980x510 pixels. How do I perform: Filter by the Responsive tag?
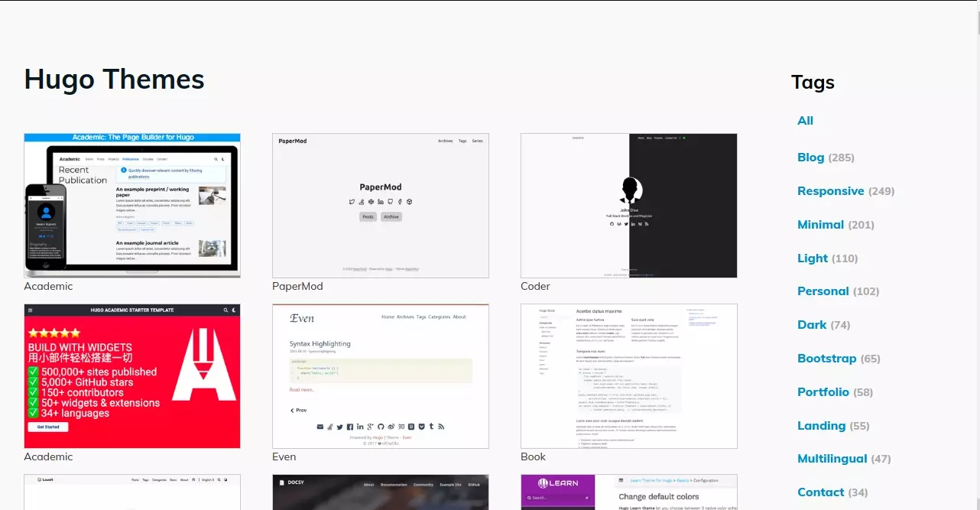[x=830, y=191]
